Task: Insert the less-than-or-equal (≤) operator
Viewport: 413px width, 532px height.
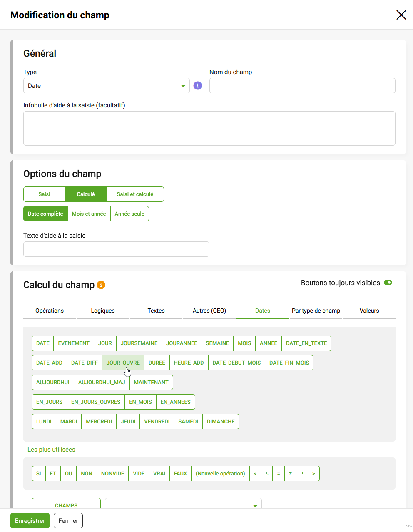Action: coord(267,474)
